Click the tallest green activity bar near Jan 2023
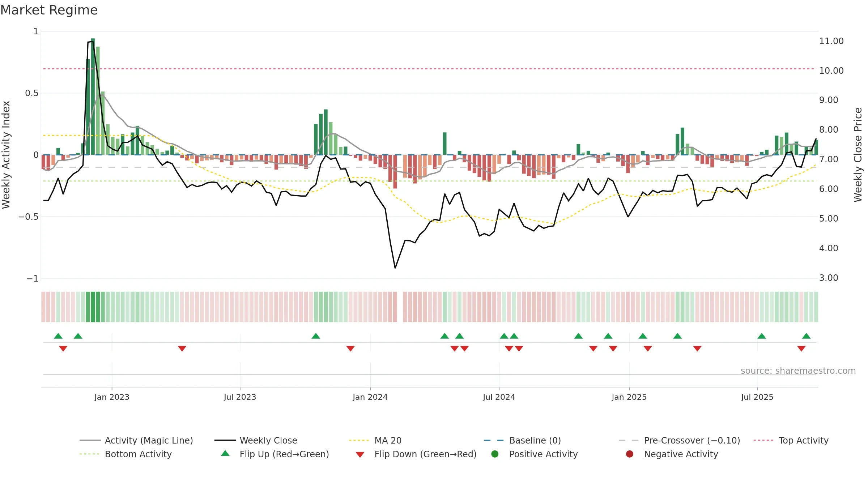Viewport: 868px width, 488px height. tap(93, 97)
